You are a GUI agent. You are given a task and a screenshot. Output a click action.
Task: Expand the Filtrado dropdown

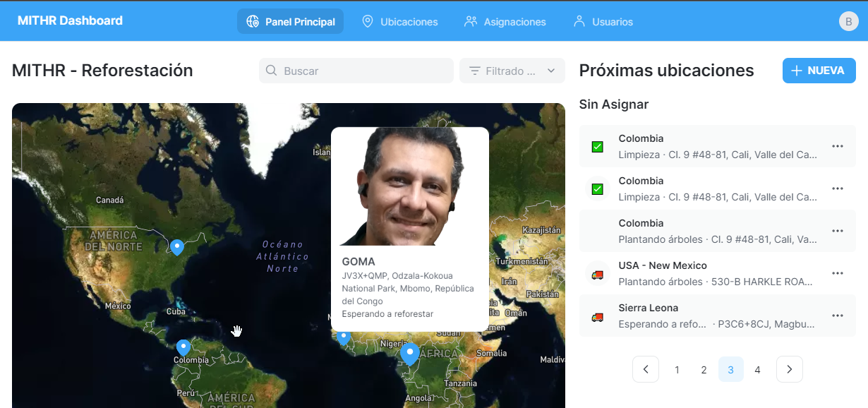[x=512, y=71]
